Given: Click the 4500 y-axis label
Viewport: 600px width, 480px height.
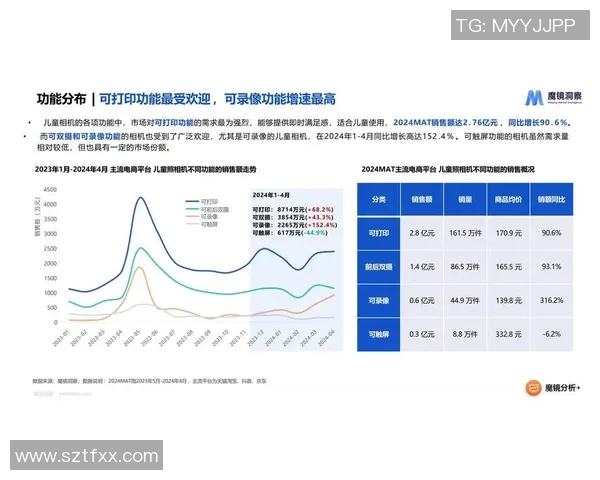Looking at the screenshot, I should tap(50, 189).
